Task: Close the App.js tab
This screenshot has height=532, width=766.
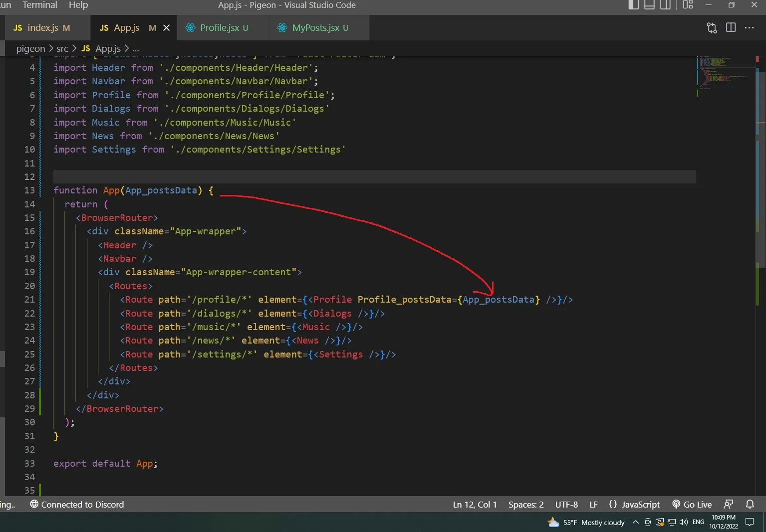Action: click(x=167, y=28)
